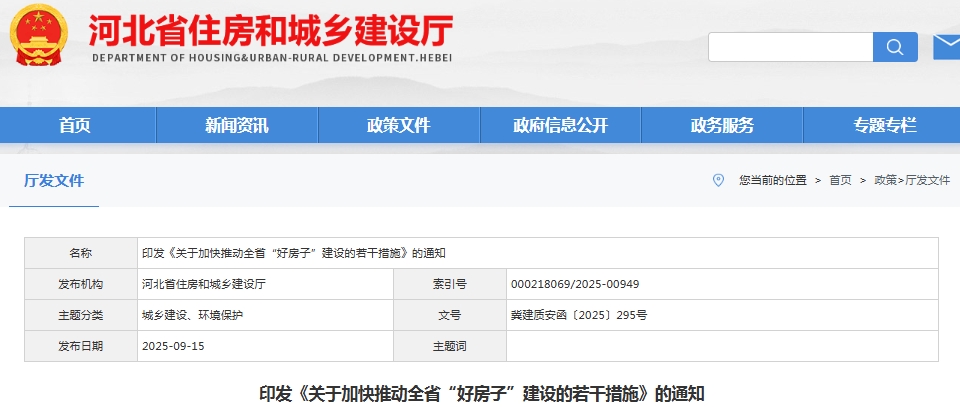Focus the site search input box
Image resolution: width=960 pixels, height=407 pixels.
click(790, 47)
